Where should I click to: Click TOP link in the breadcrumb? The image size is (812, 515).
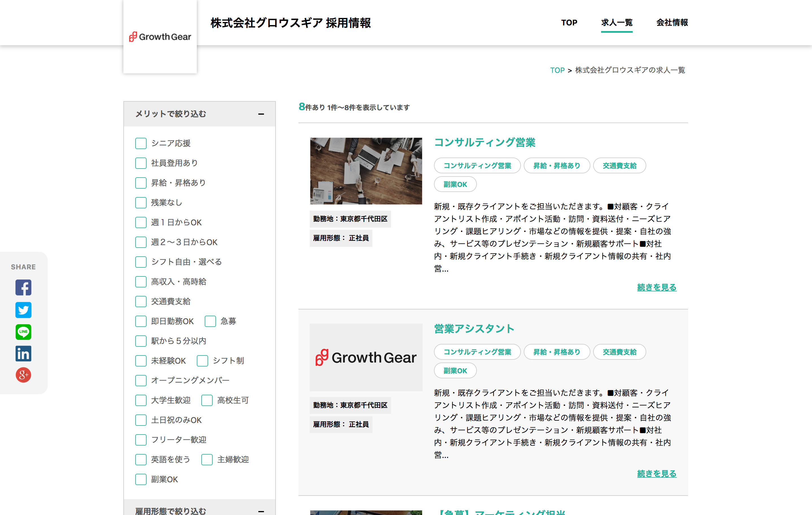tap(557, 70)
